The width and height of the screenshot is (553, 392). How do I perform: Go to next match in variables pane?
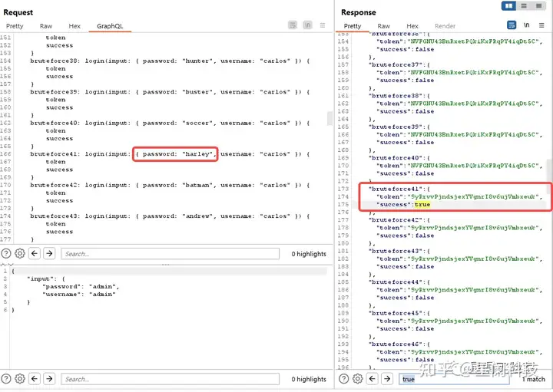coord(49,379)
